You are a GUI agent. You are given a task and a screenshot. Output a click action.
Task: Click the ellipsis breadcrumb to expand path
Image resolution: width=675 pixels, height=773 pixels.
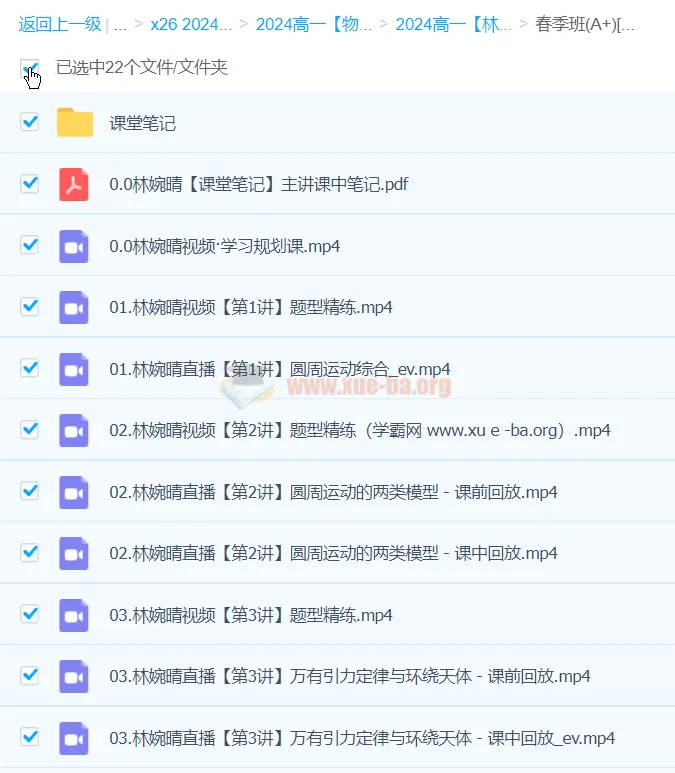pyautogui.click(x=120, y=24)
